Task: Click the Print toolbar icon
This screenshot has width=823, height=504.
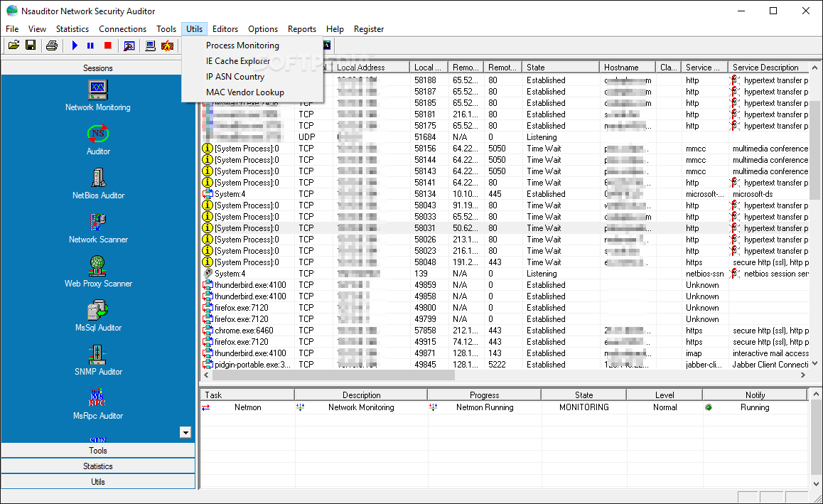Action: click(51, 45)
